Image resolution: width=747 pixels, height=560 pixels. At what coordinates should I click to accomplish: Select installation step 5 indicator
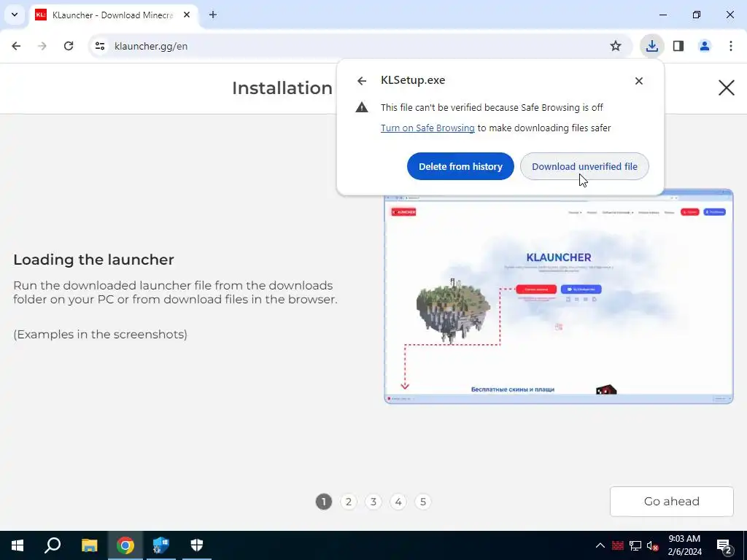[423, 502]
